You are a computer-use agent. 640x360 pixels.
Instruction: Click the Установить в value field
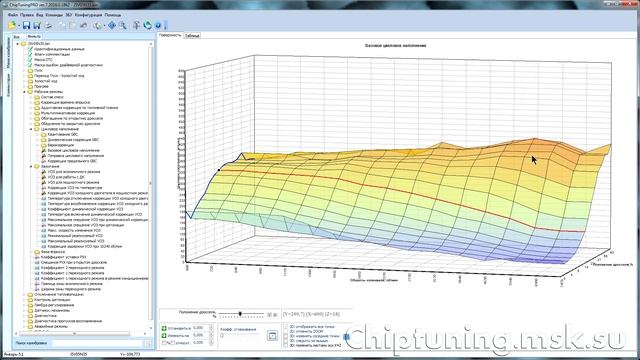pyautogui.click(x=200, y=328)
